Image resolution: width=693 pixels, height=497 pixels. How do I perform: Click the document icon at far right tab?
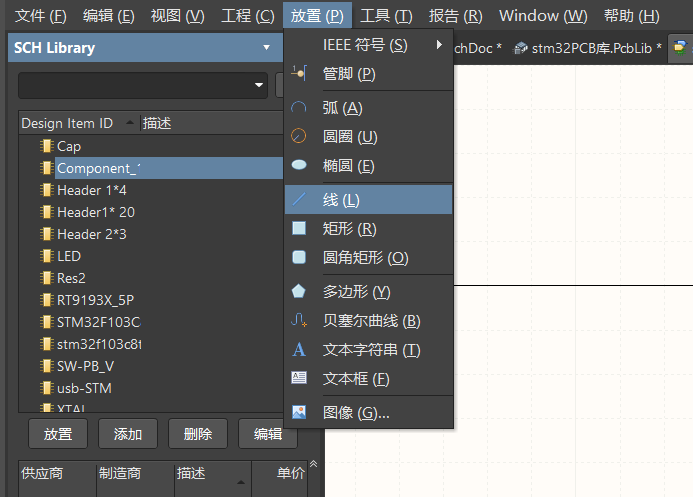pyautogui.click(x=680, y=47)
